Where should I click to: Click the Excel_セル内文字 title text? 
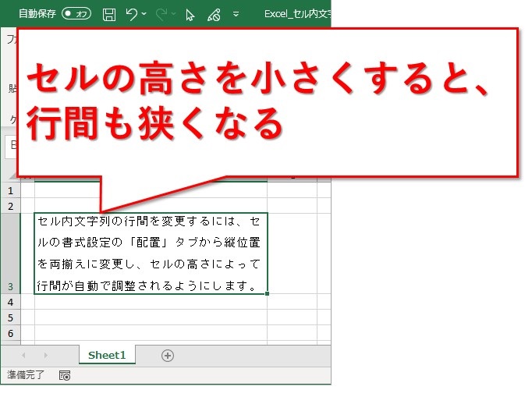pyautogui.click(x=297, y=14)
